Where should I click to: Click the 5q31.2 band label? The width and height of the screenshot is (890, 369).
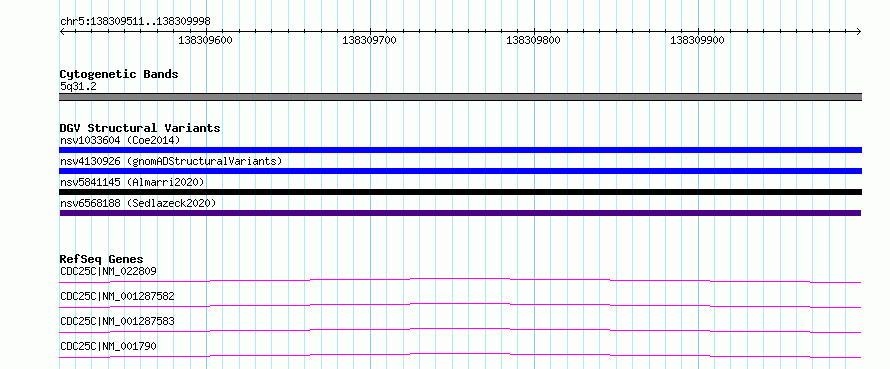[x=78, y=86]
